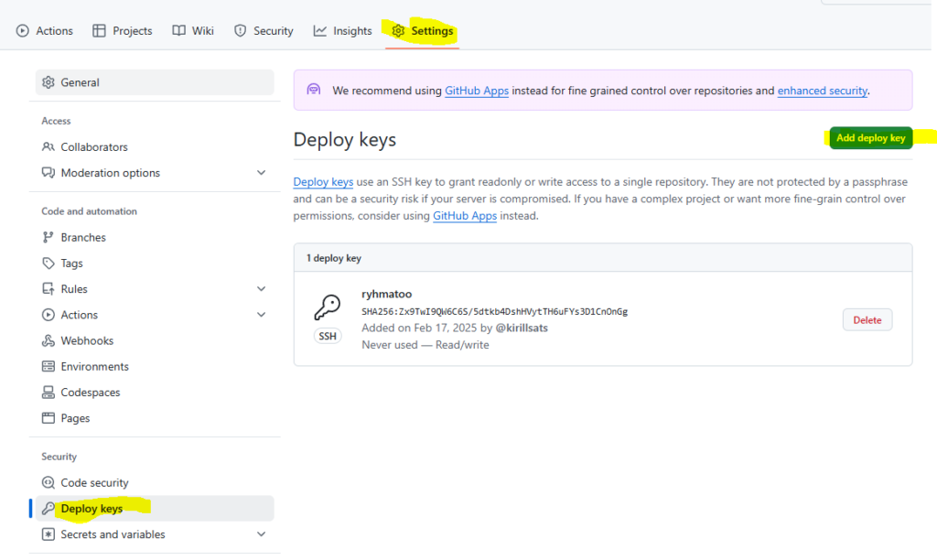Click the sidebar Actions play icon
Viewport: 937px width, 560px height.
pyautogui.click(x=48, y=315)
